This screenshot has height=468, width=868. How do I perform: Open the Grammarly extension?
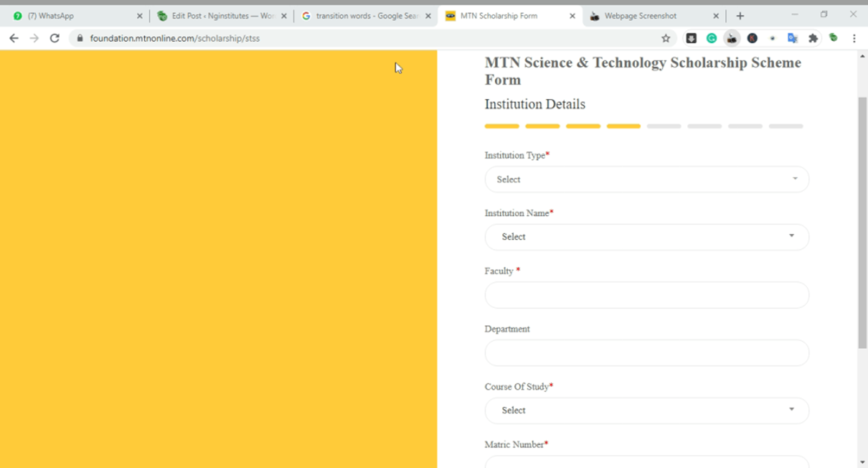click(711, 38)
